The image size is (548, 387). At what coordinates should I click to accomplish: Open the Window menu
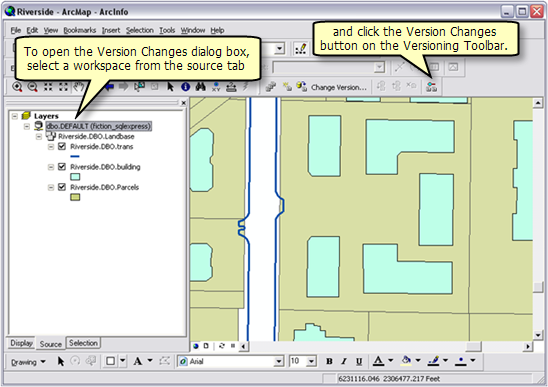point(193,30)
